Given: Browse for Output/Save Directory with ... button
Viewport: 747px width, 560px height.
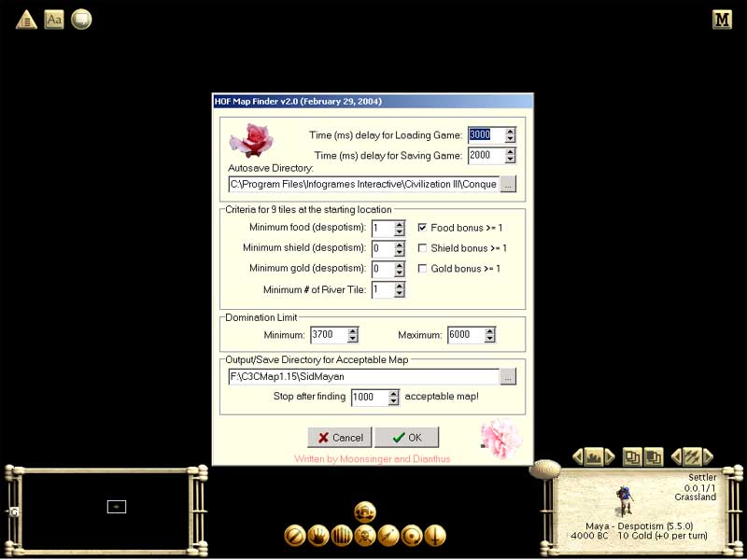Looking at the screenshot, I should click(508, 376).
